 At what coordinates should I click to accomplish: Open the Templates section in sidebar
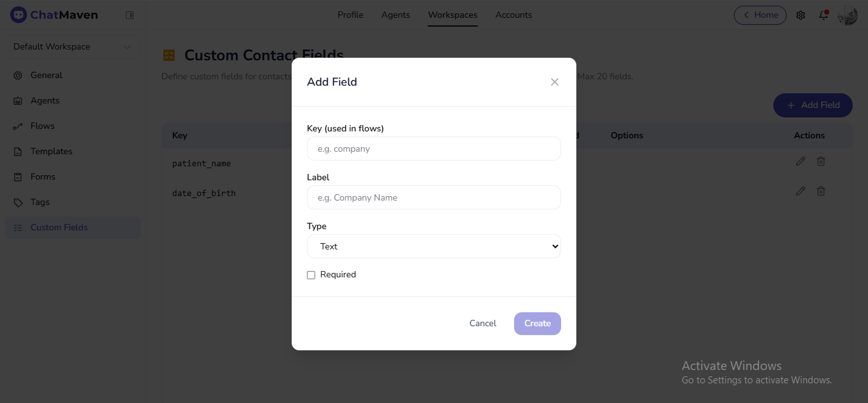[50, 151]
